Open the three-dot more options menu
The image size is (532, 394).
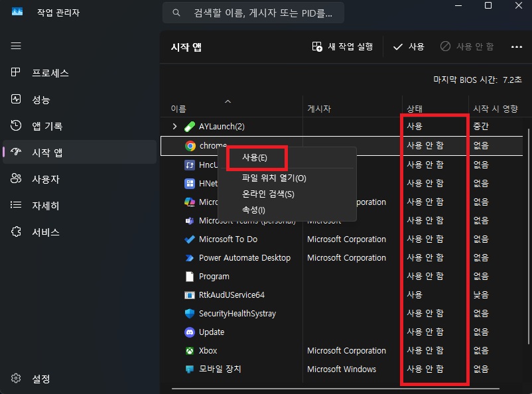[516, 47]
